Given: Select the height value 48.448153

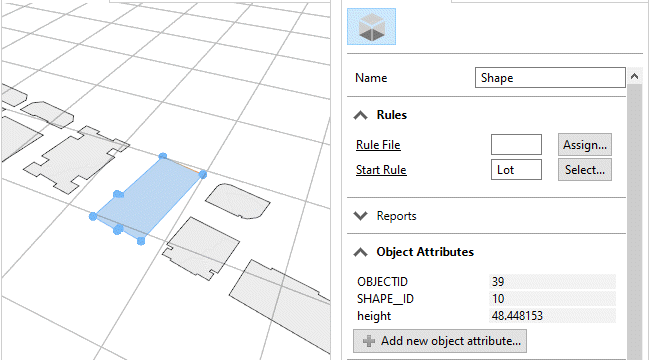Looking at the screenshot, I should (552, 316).
